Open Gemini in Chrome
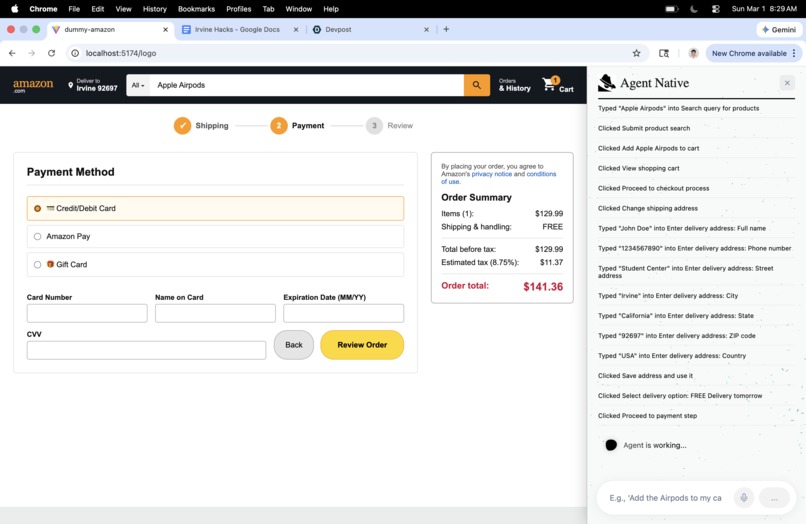Screen dimensions: 806x524 (779, 29)
